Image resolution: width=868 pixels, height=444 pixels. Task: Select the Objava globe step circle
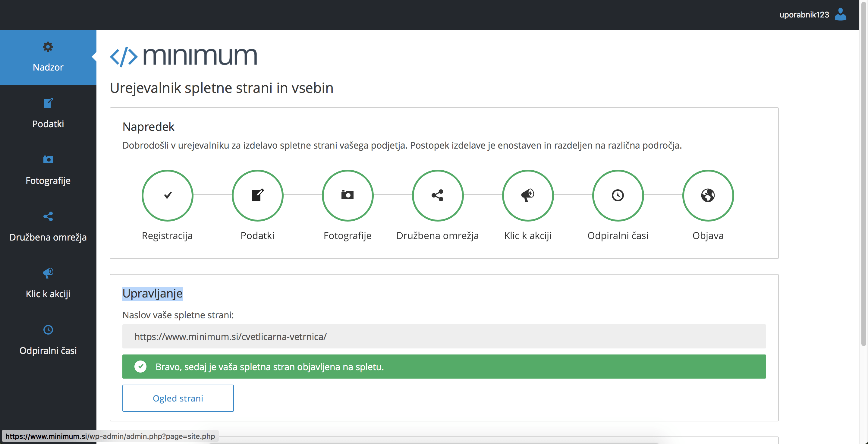(x=708, y=195)
